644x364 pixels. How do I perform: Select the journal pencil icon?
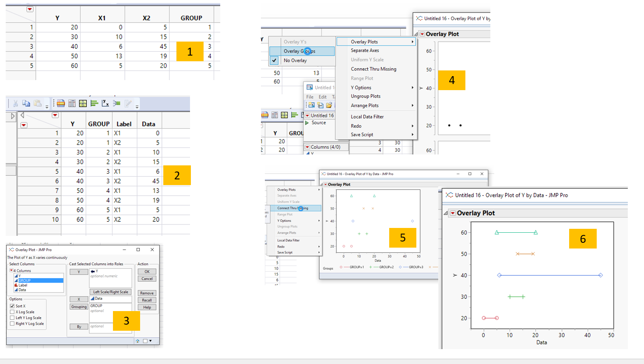(128, 105)
